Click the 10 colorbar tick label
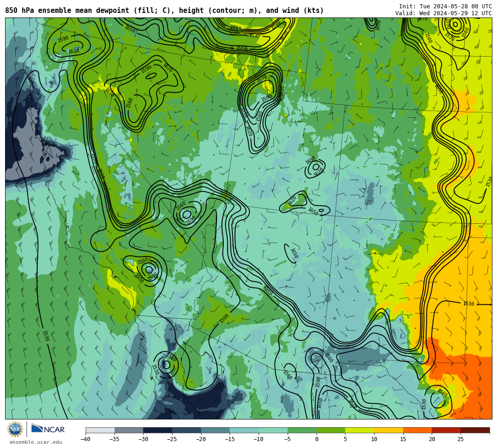Screen dimensions: 497x448 (374, 439)
